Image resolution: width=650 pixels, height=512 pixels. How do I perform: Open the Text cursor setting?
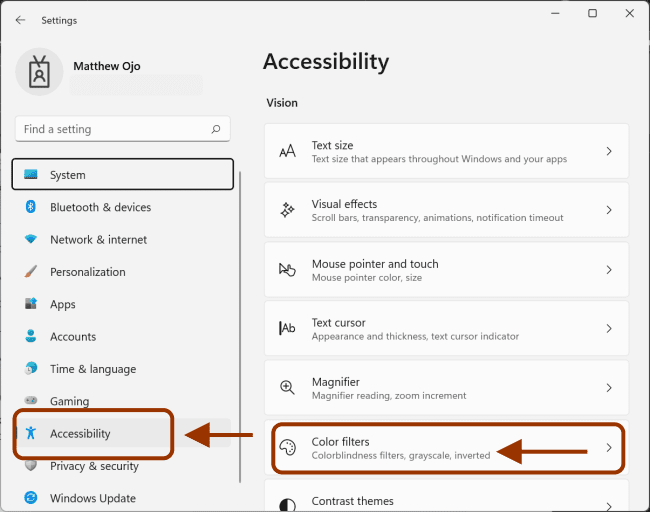(446, 329)
